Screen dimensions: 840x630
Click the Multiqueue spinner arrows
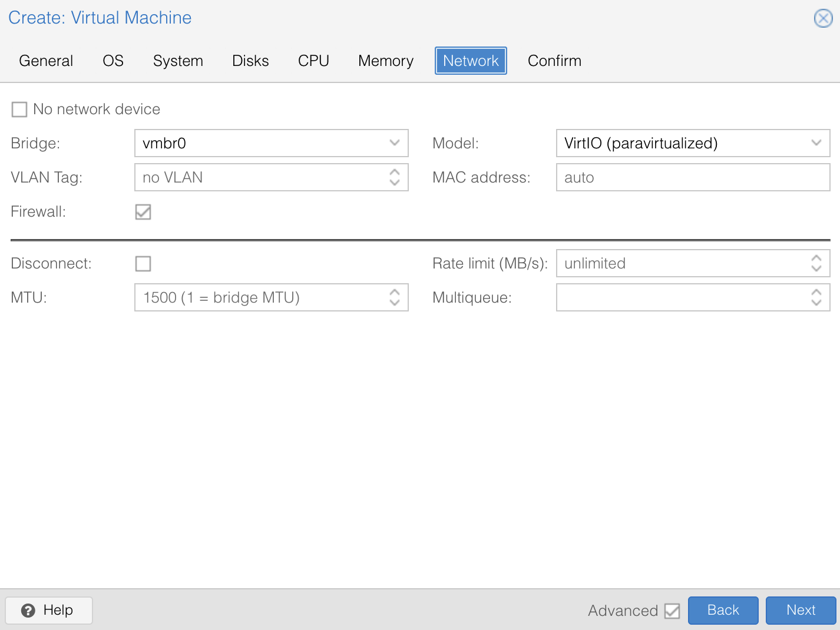coord(816,297)
